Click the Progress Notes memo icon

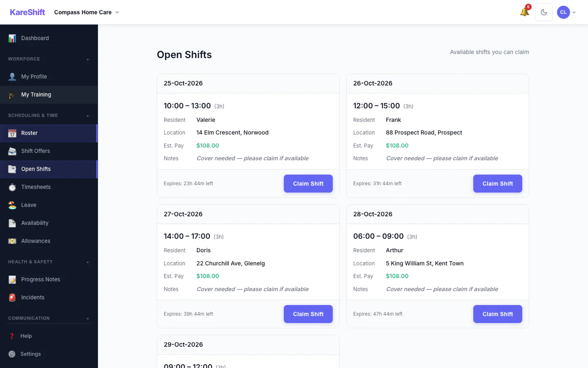pos(12,279)
